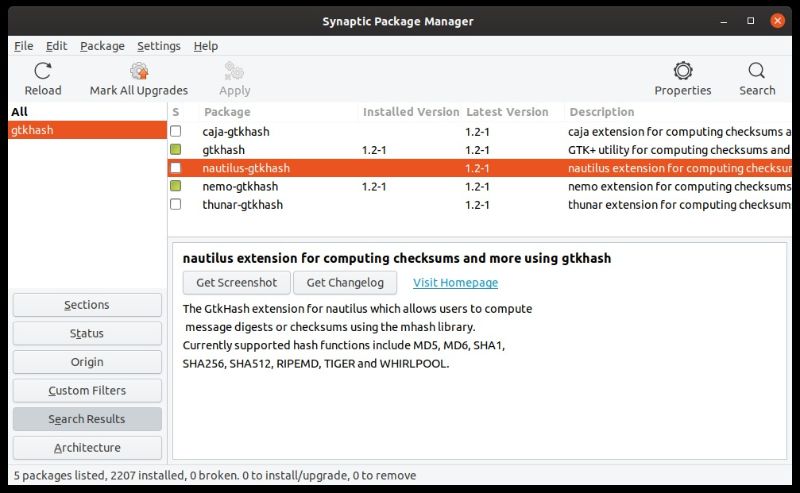Click the Mark All Upgrades icon
This screenshot has height=493, width=800.
pos(139,71)
